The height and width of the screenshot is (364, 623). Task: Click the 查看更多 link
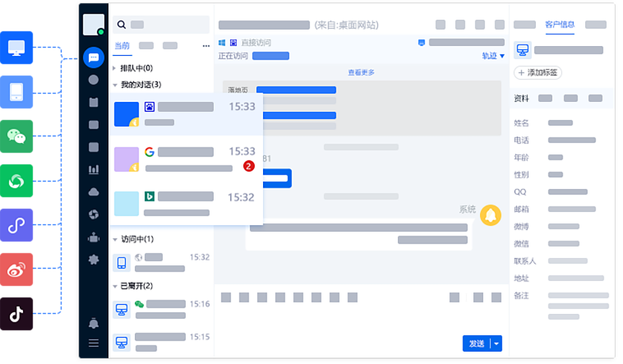361,72
